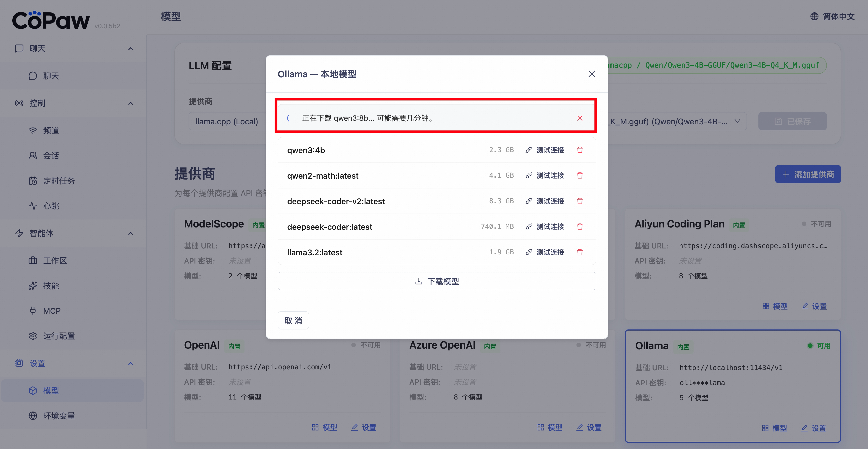Click the 添加提供商 add provider button
Screen dimensions: 868x449
tap(808, 175)
